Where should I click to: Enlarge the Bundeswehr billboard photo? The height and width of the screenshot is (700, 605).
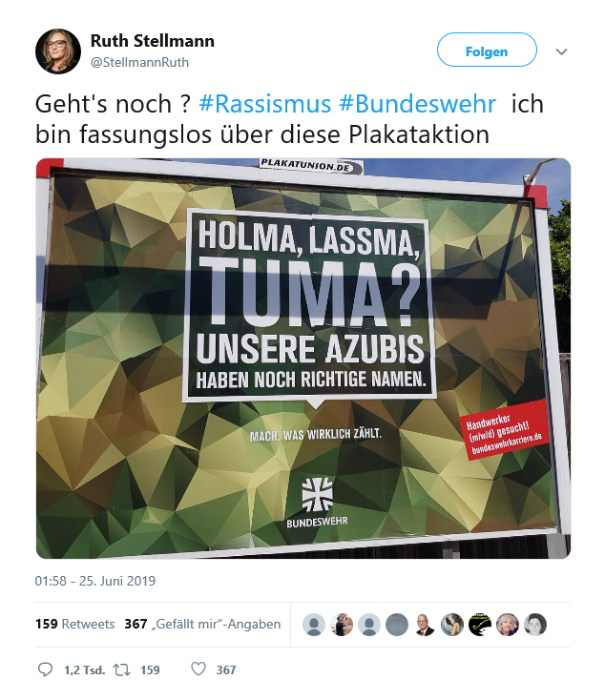click(x=302, y=358)
